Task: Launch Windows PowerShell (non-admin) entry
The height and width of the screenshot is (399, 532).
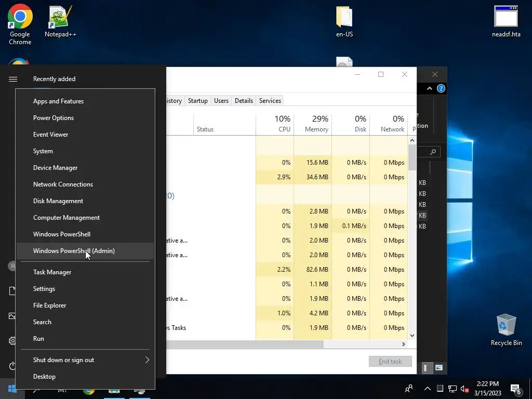Action: pyautogui.click(x=85, y=234)
